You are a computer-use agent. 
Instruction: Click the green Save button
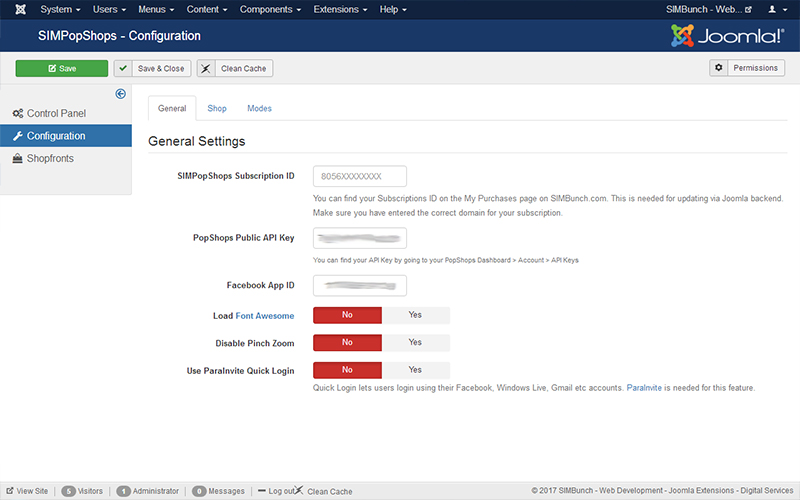point(62,68)
